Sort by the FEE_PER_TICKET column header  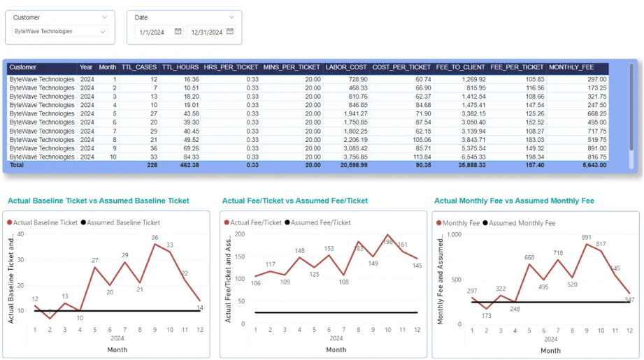[x=517, y=67]
